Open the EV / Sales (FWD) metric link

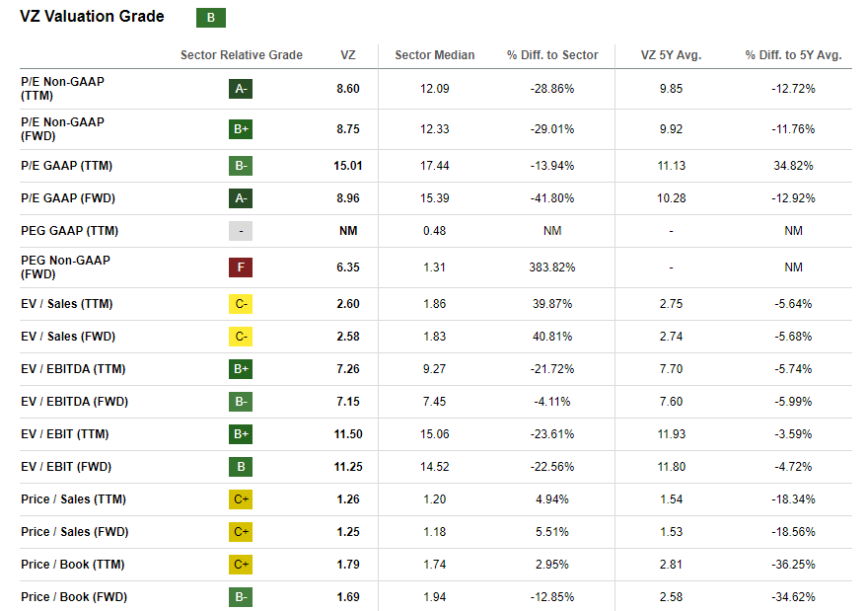point(68,337)
